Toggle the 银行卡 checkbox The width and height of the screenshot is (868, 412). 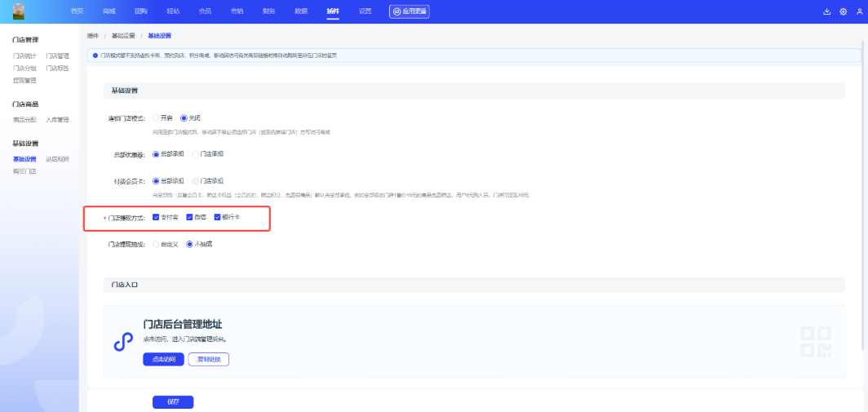[x=217, y=217]
